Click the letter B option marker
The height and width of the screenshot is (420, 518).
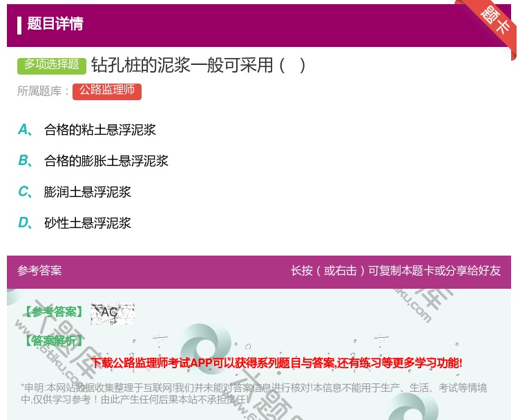(x=25, y=161)
